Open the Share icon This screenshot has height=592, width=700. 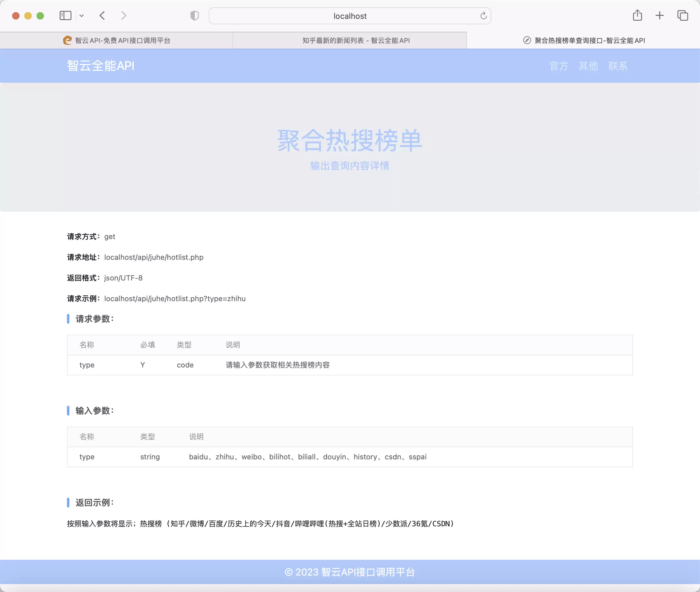[x=637, y=16]
